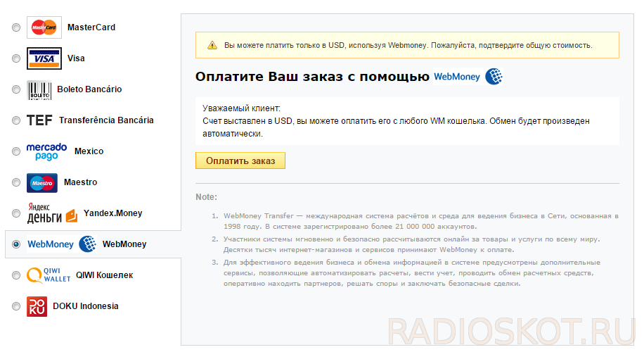This screenshot has width=644, height=352.
Task: Click the Mexico label text
Action: point(89,151)
